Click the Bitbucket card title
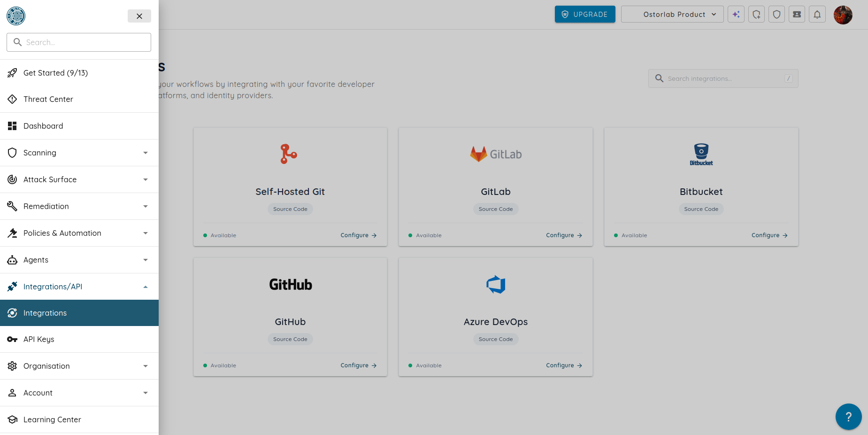This screenshot has width=868, height=435. [701, 192]
